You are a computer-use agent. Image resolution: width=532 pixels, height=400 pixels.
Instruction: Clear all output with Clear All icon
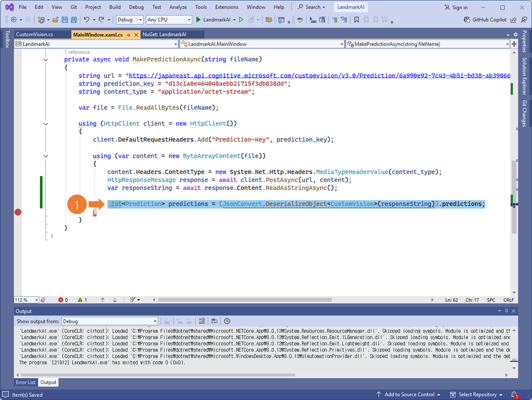pos(202,321)
